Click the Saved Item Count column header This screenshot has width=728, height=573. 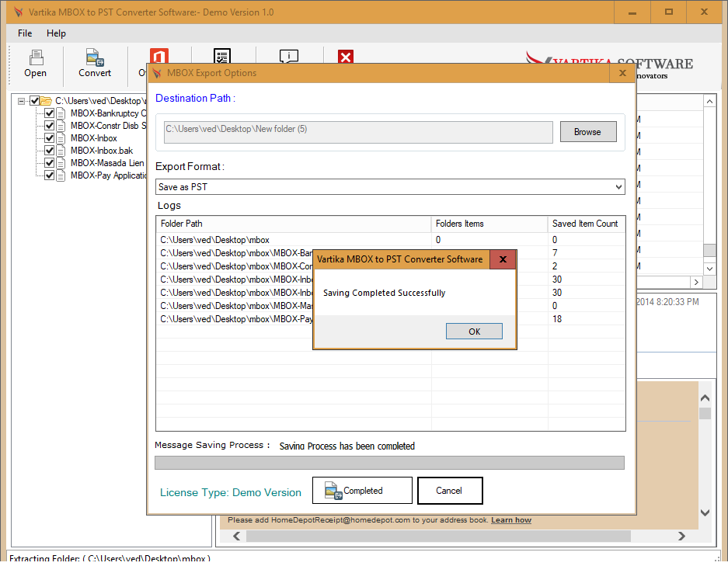[587, 224]
